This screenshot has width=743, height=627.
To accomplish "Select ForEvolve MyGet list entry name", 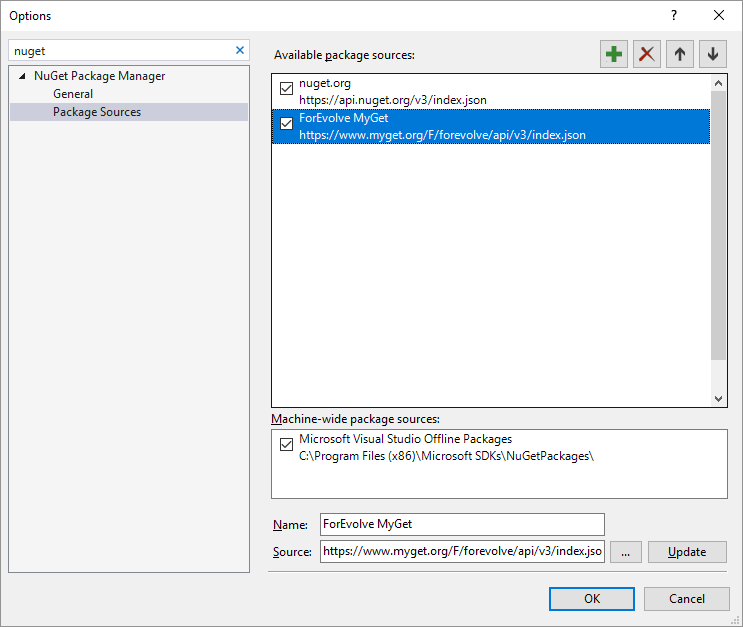I will [x=344, y=118].
